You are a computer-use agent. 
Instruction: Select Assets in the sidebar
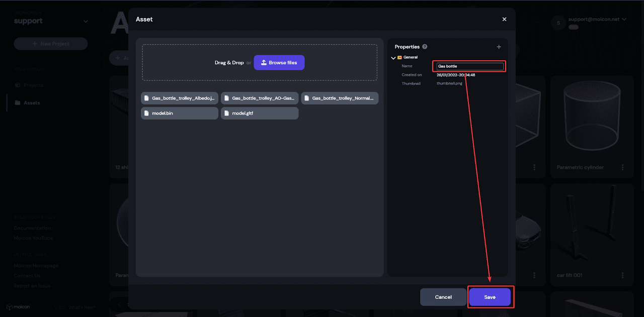pos(31,103)
